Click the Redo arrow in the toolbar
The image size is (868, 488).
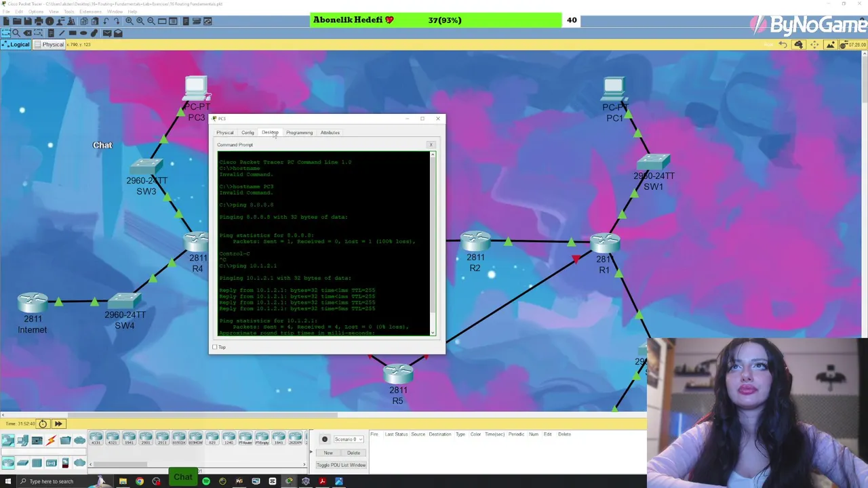[x=117, y=21]
